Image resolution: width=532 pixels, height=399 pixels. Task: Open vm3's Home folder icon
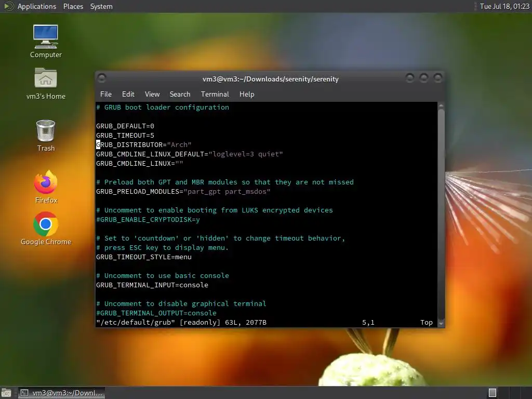coord(46,84)
